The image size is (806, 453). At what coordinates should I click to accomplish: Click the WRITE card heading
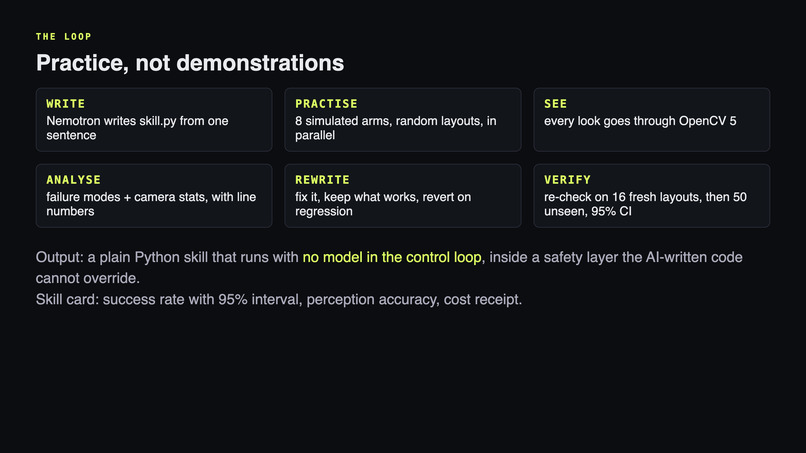tap(65, 104)
